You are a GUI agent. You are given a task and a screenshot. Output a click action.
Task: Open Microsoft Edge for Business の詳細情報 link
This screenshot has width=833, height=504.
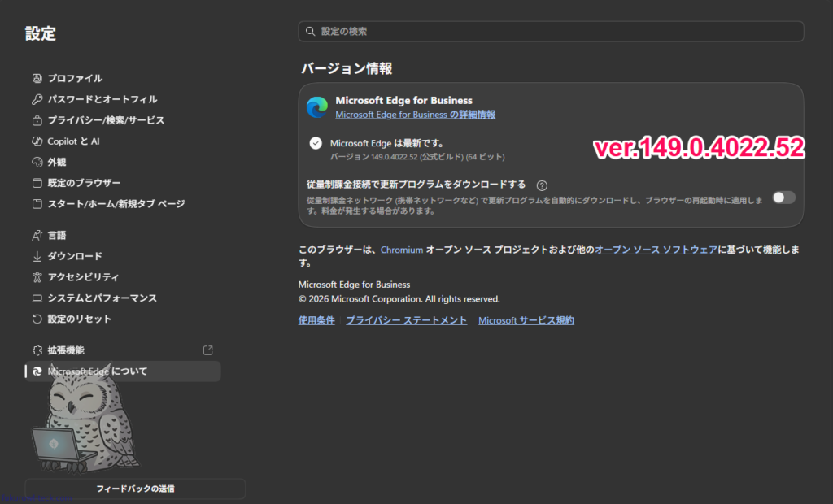pos(416,115)
